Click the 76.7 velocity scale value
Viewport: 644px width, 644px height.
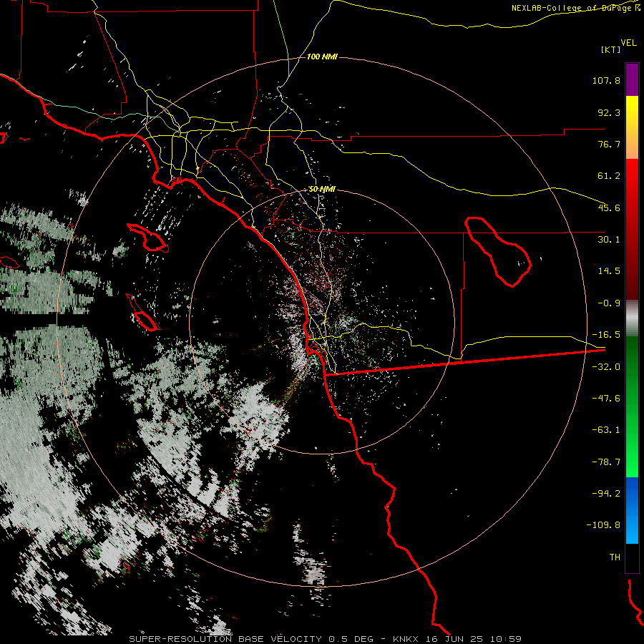coord(609,144)
